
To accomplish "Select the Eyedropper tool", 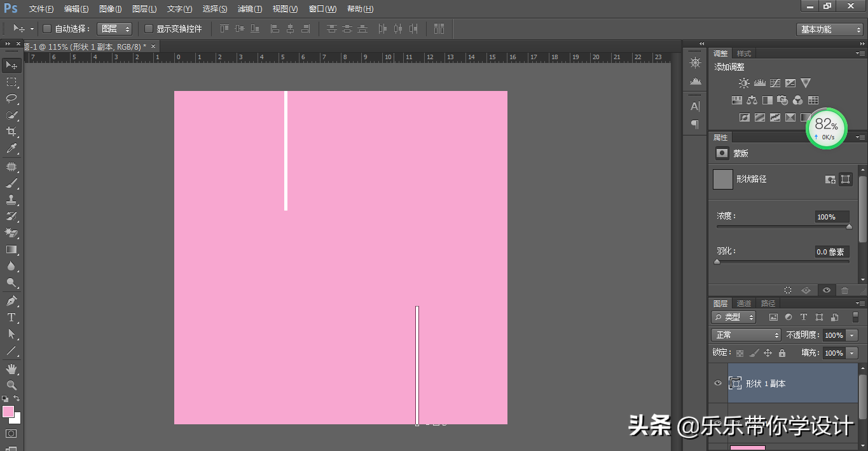I will 11,149.
